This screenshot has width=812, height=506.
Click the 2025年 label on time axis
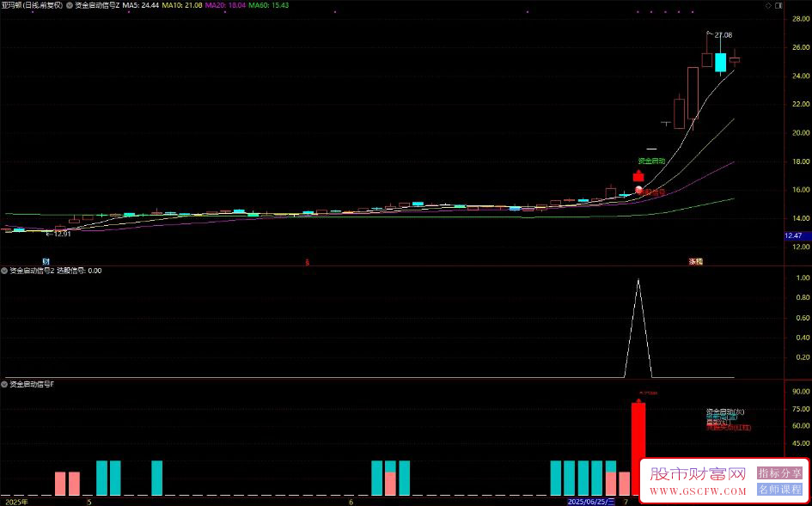pos(15,502)
